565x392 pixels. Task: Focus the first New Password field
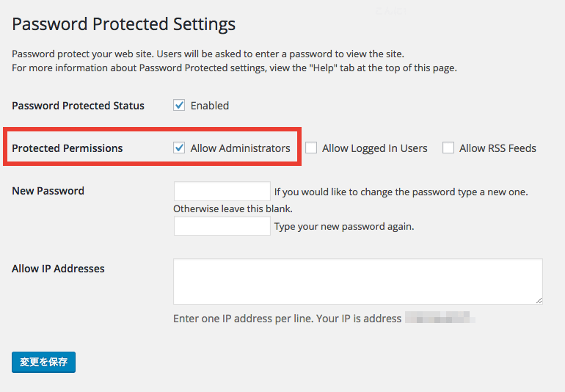pyautogui.click(x=222, y=191)
